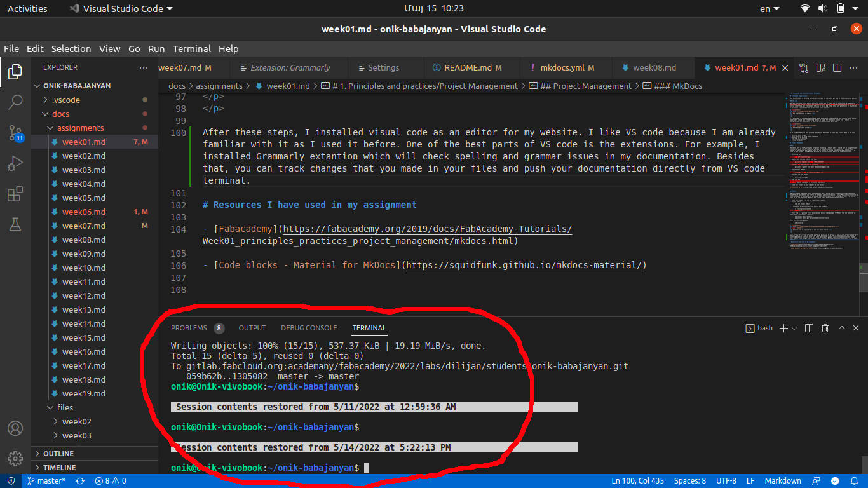This screenshot has height=488, width=868.
Task: Expand the OUTLINE section
Action: (x=94, y=454)
